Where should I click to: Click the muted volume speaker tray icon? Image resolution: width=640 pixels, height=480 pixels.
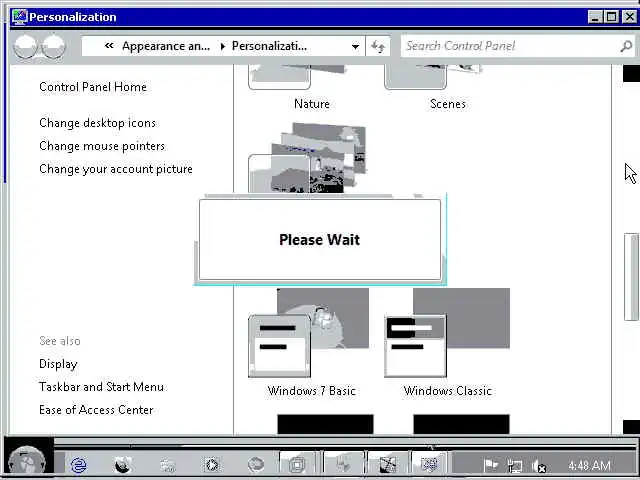tap(539, 465)
